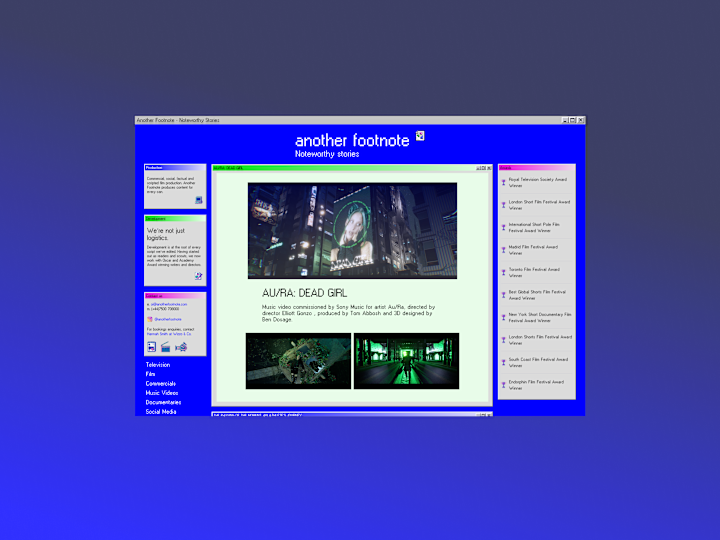Click the South Coast Film Festival Award text
Viewport: 720px width, 540px height.
pos(538,363)
